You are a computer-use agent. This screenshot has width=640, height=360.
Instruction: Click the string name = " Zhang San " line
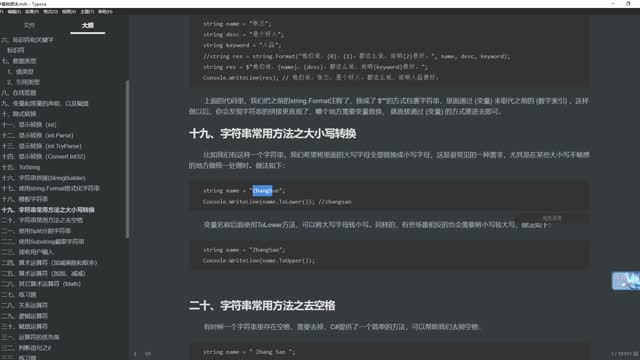pyautogui.click(x=249, y=352)
